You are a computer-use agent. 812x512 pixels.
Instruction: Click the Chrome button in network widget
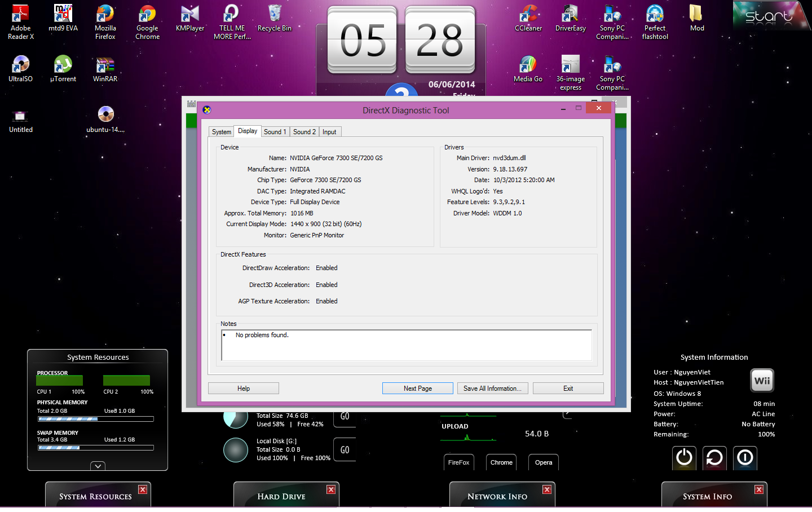pos(501,462)
